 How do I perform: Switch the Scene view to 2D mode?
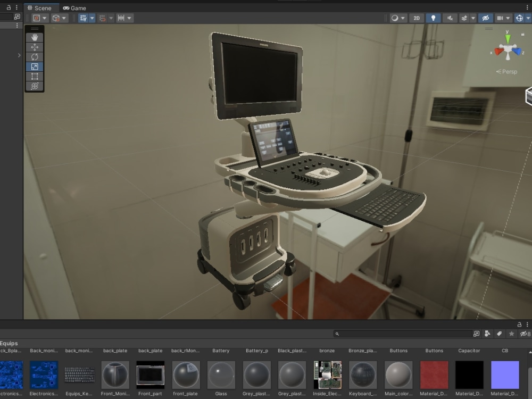click(x=417, y=18)
